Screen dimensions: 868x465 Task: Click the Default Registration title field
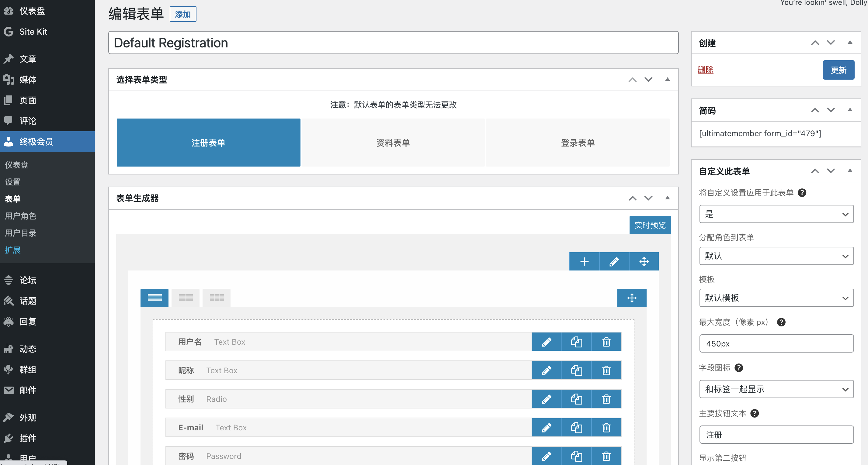pos(393,43)
